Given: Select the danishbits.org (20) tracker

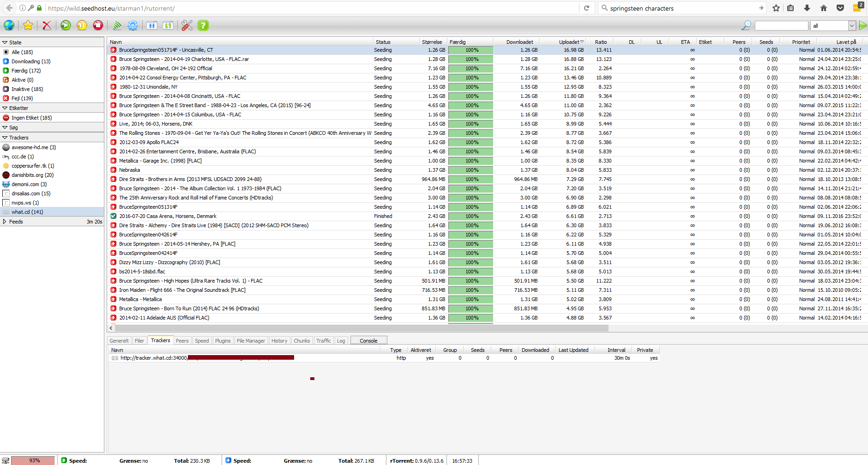Looking at the screenshot, I should coord(32,175).
